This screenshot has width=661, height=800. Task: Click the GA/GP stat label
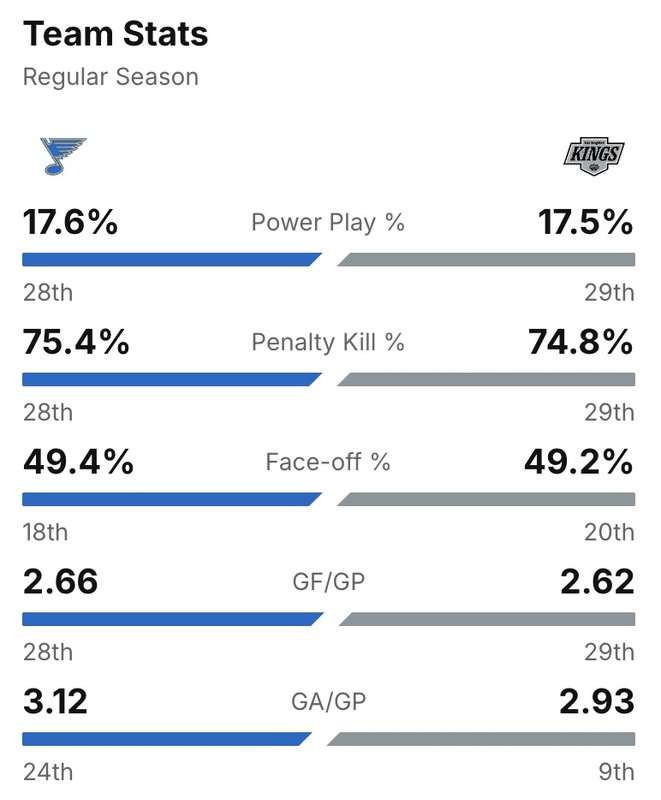pyautogui.click(x=328, y=701)
